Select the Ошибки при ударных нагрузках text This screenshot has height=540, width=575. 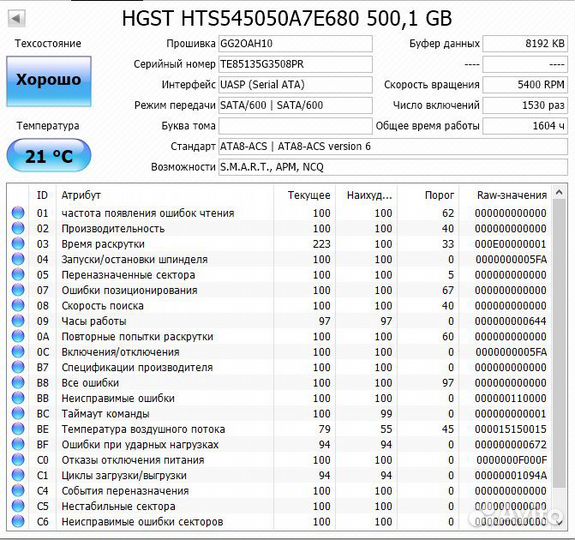pos(140,445)
